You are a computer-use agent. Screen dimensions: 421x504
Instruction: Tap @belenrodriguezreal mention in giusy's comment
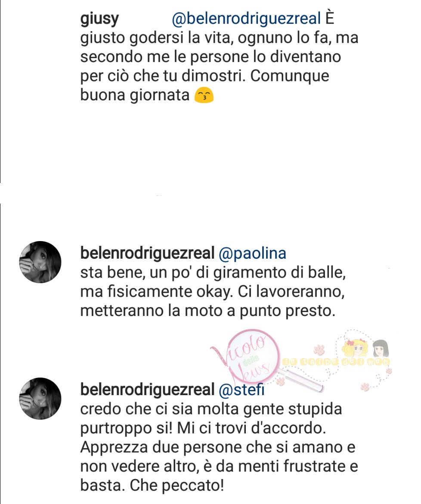tap(247, 19)
